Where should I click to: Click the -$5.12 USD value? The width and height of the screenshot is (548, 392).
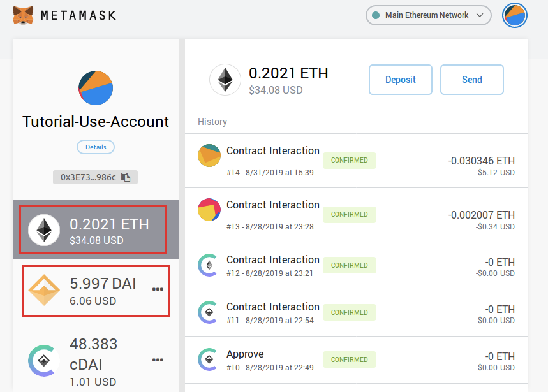pos(495,173)
